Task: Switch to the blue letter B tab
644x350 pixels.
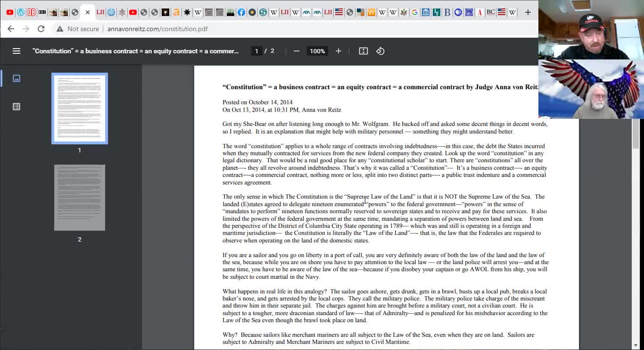Action: tap(447, 12)
